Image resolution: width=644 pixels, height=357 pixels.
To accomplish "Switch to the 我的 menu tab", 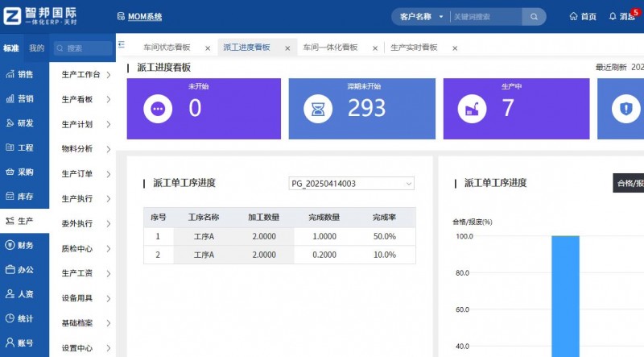I will coord(36,48).
